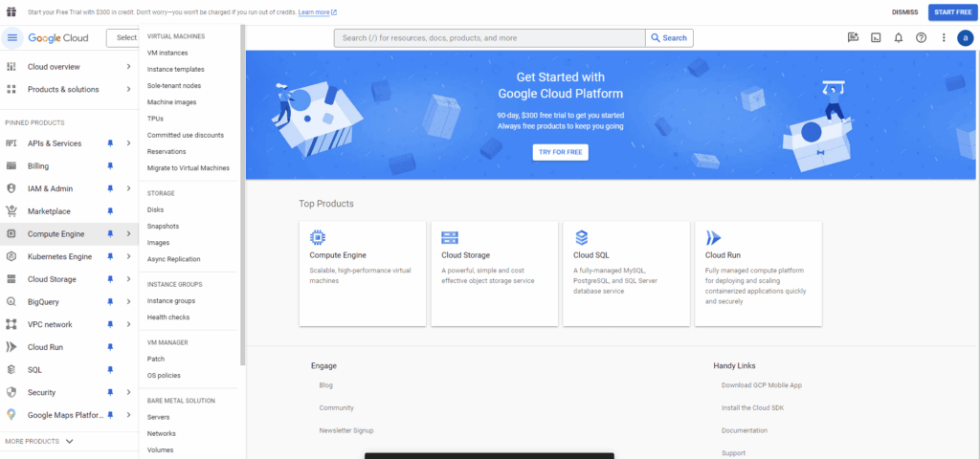Choose Snapshots under Storage
Image resolution: width=980 pixels, height=459 pixels.
pyautogui.click(x=163, y=226)
